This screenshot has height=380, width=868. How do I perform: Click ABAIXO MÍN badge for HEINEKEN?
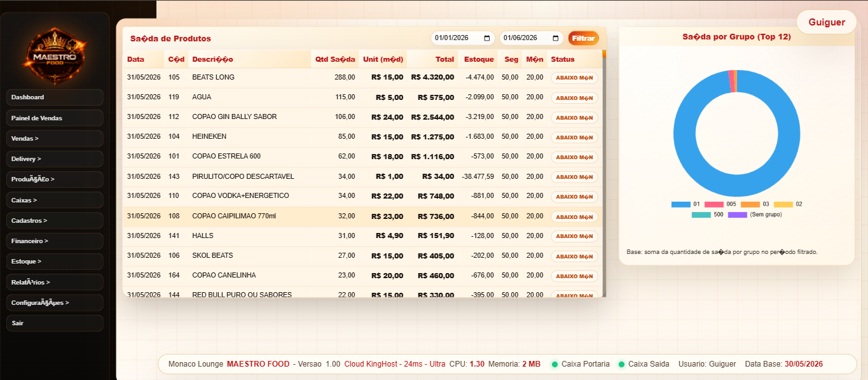574,137
